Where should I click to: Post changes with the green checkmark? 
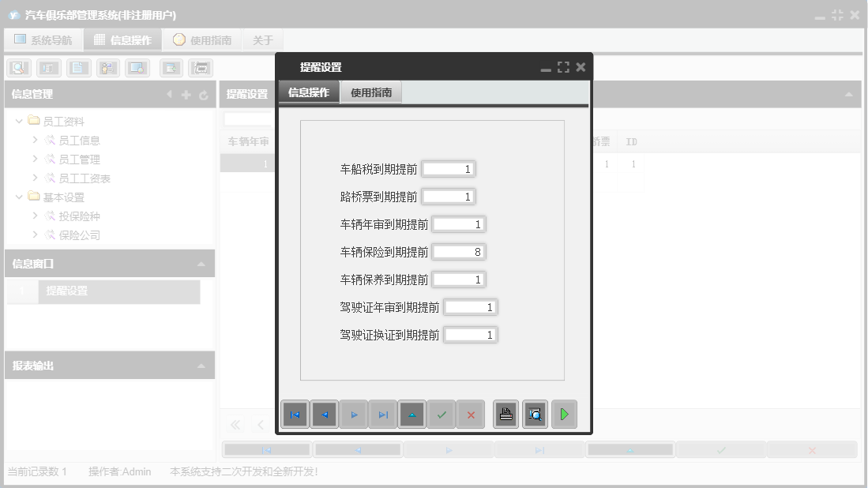click(442, 415)
